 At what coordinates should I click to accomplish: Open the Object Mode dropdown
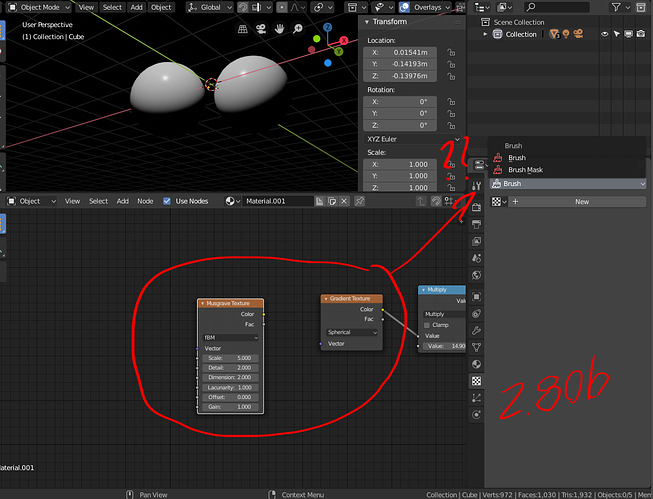coord(40,7)
